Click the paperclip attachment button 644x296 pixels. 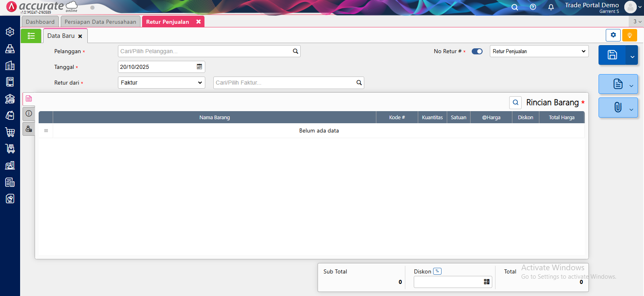[x=617, y=107]
